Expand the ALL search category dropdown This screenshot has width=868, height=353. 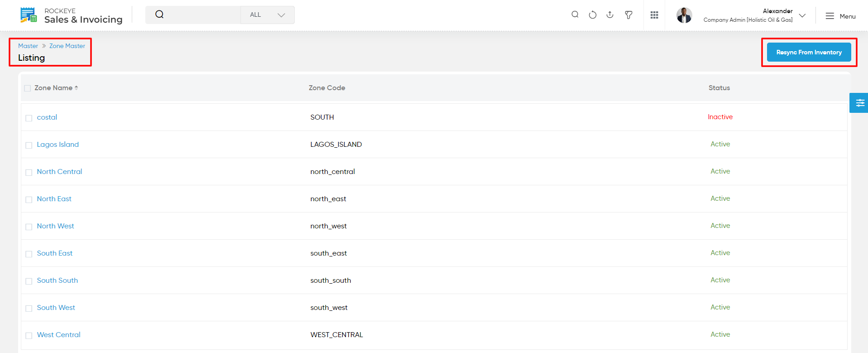(268, 15)
